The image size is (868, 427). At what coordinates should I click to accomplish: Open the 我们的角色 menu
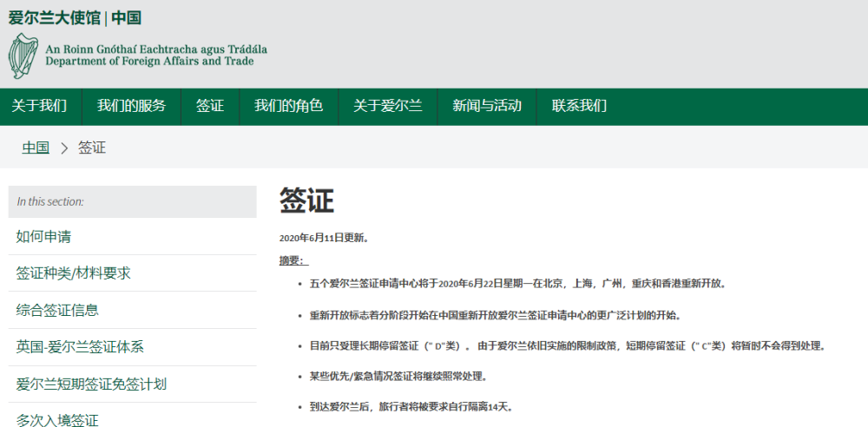click(288, 106)
